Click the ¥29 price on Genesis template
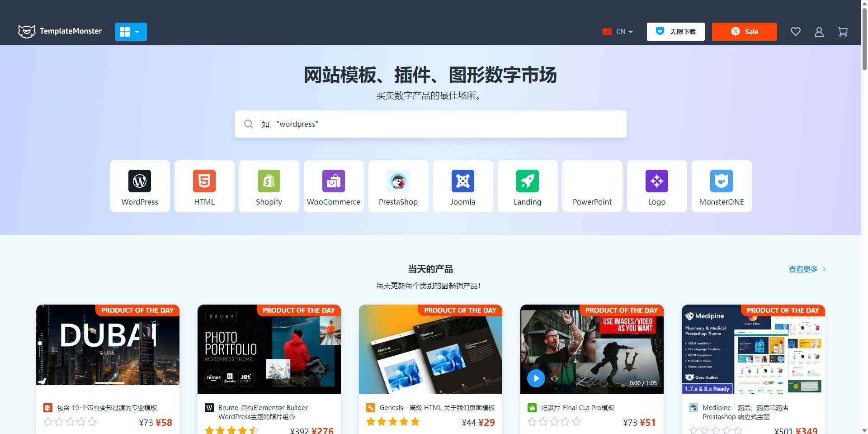The width and height of the screenshot is (868, 434). (x=486, y=423)
